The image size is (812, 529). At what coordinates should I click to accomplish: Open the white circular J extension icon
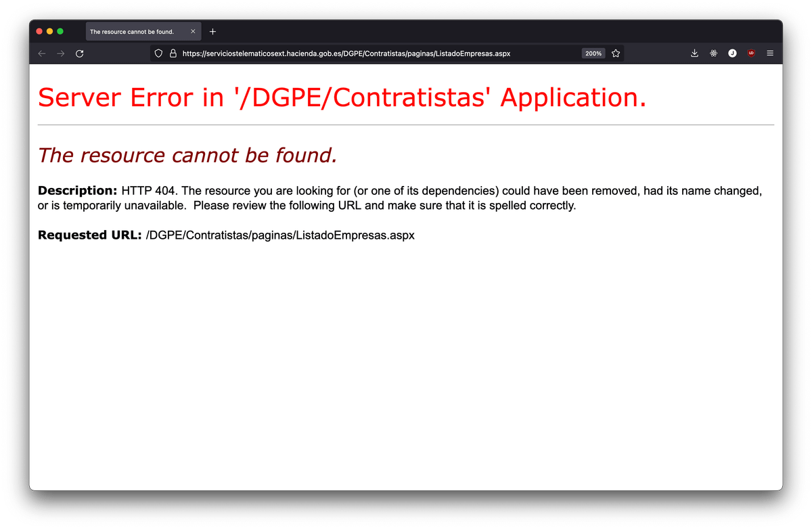click(732, 53)
